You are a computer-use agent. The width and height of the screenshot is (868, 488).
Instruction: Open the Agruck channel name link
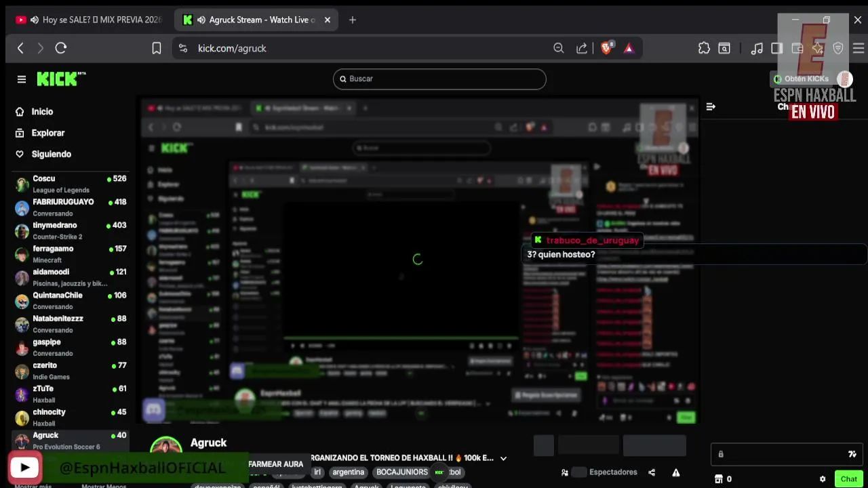click(x=208, y=443)
